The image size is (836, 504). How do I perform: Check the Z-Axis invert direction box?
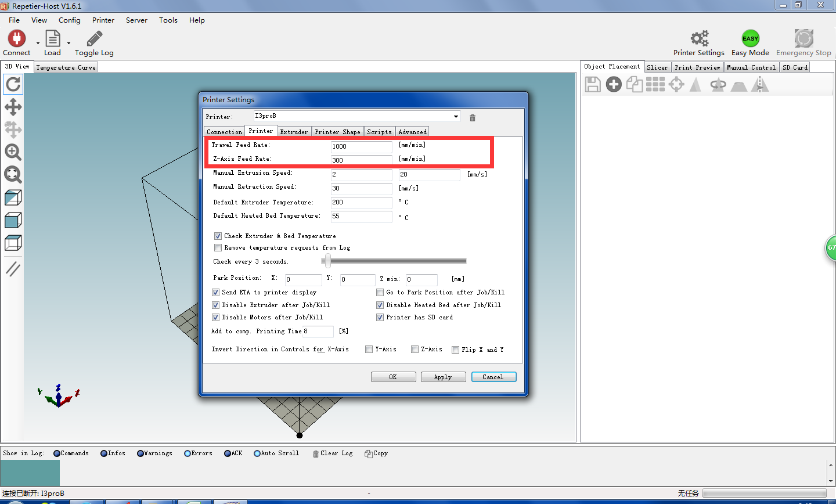[x=415, y=349]
